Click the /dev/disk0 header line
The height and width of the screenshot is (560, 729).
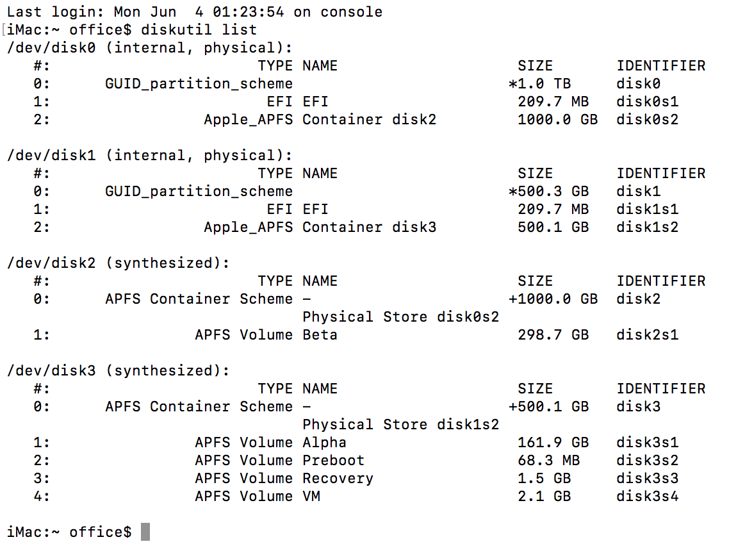(150, 48)
